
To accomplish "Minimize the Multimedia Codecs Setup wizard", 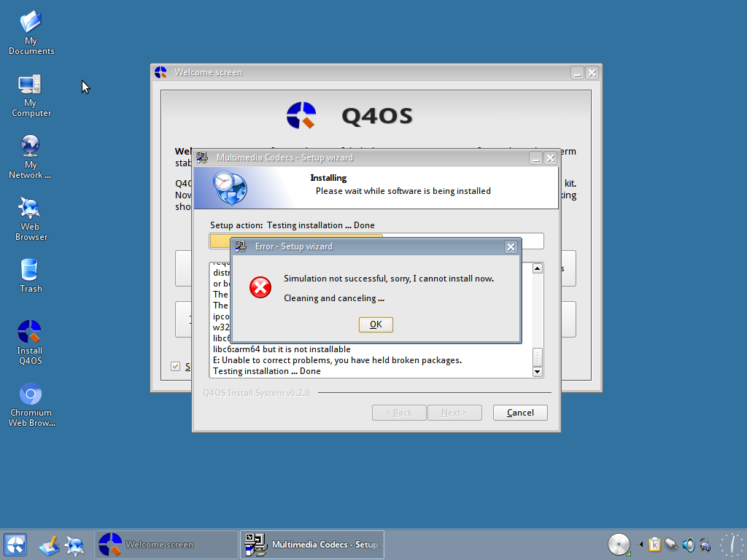I will (536, 158).
